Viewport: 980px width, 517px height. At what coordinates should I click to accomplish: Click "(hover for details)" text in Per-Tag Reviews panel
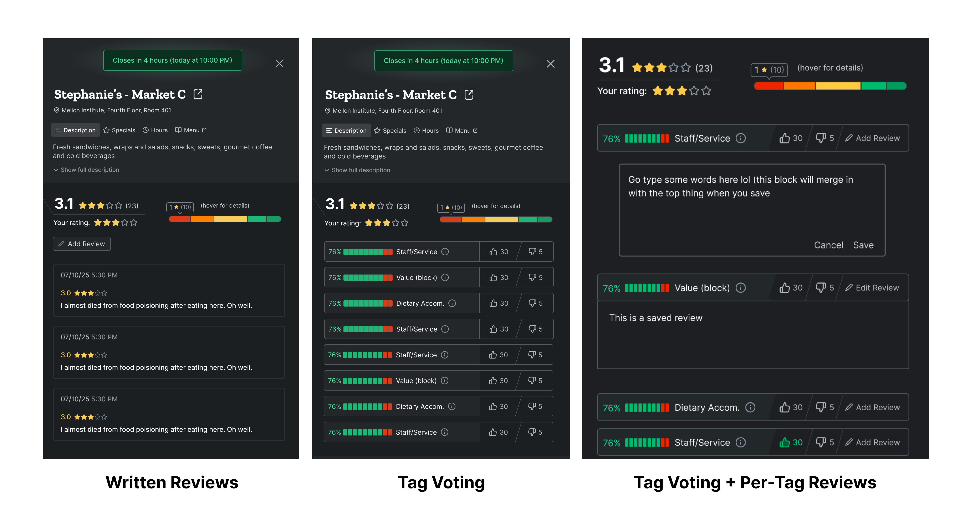click(x=830, y=68)
